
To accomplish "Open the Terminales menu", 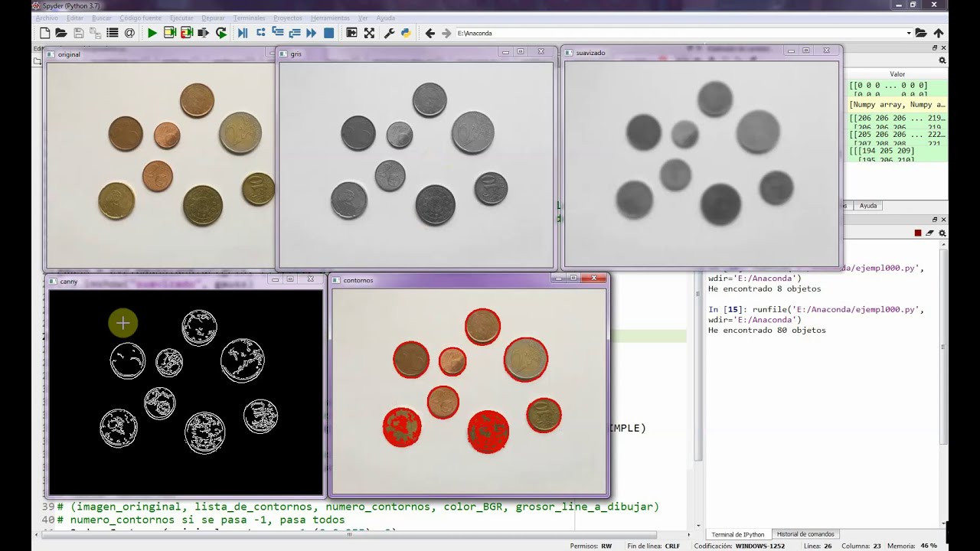I will 249,18.
